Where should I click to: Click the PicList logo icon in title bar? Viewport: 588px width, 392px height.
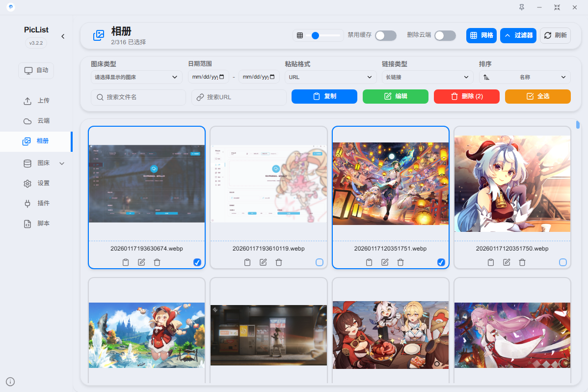[x=11, y=7]
